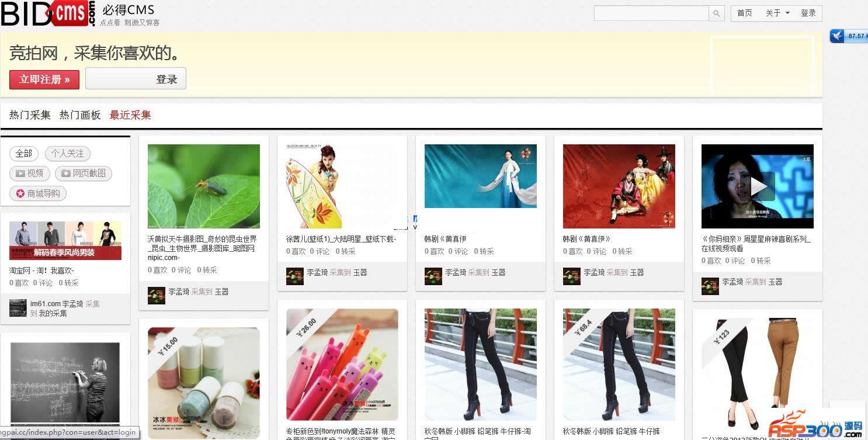Screen dimensions: 868x440
Task: Open the insect-on-leaf photo thumbnail
Action: tap(204, 186)
